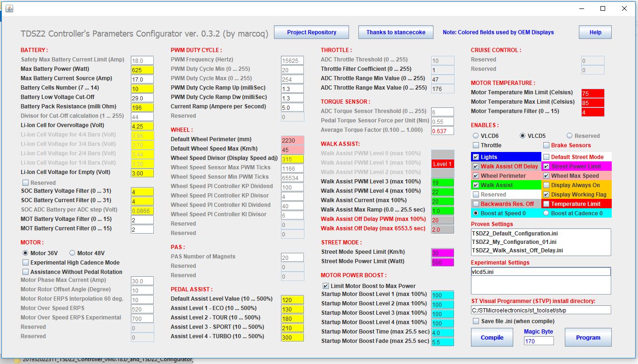Enable Experimental High Cadence Mode
This screenshot has width=638, height=364.
[x=25, y=263]
